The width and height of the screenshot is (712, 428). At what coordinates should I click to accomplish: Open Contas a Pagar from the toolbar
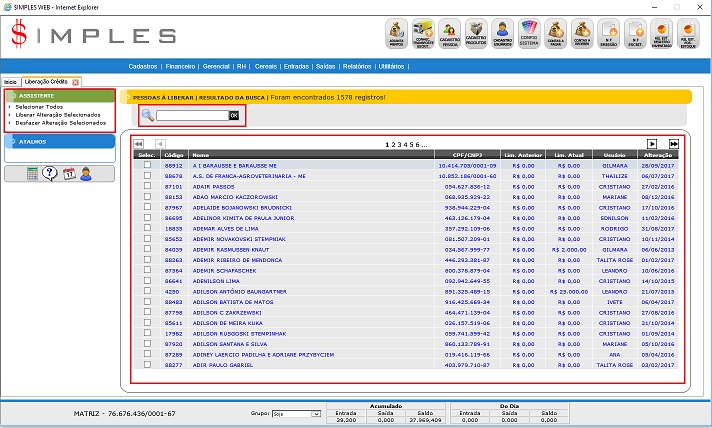pyautogui.click(x=555, y=34)
